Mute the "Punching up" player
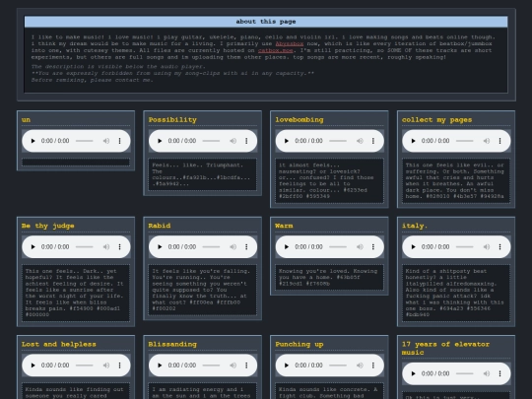This screenshot has width=532, height=399. click(x=360, y=366)
